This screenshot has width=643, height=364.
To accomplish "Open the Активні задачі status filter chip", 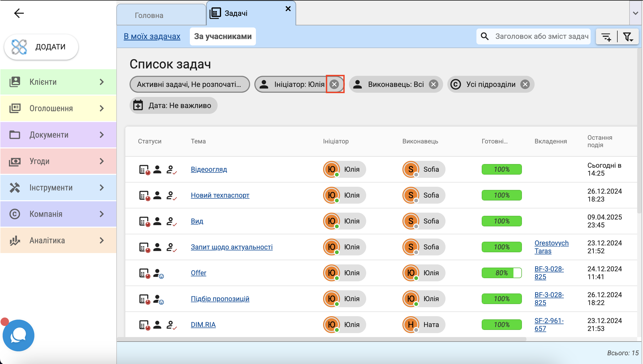I will point(189,84).
